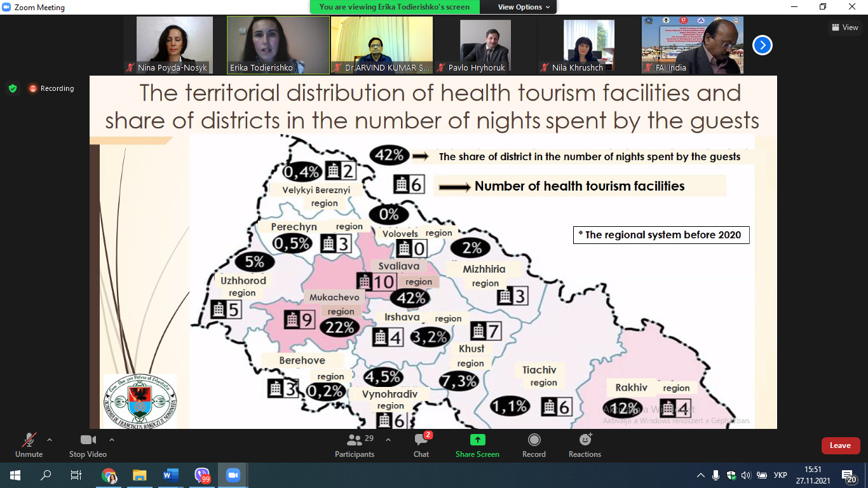
Task: Click the UKR language indicator in tray
Action: pyautogui.click(x=780, y=475)
